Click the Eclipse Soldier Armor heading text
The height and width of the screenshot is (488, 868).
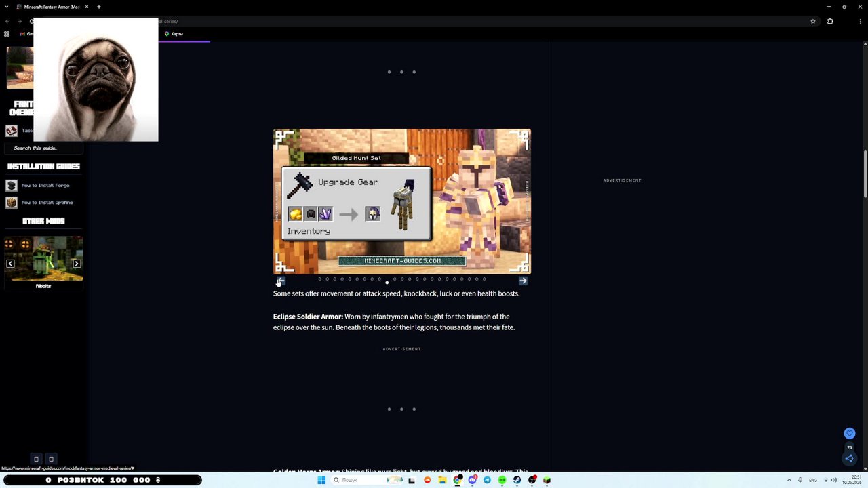(308, 317)
